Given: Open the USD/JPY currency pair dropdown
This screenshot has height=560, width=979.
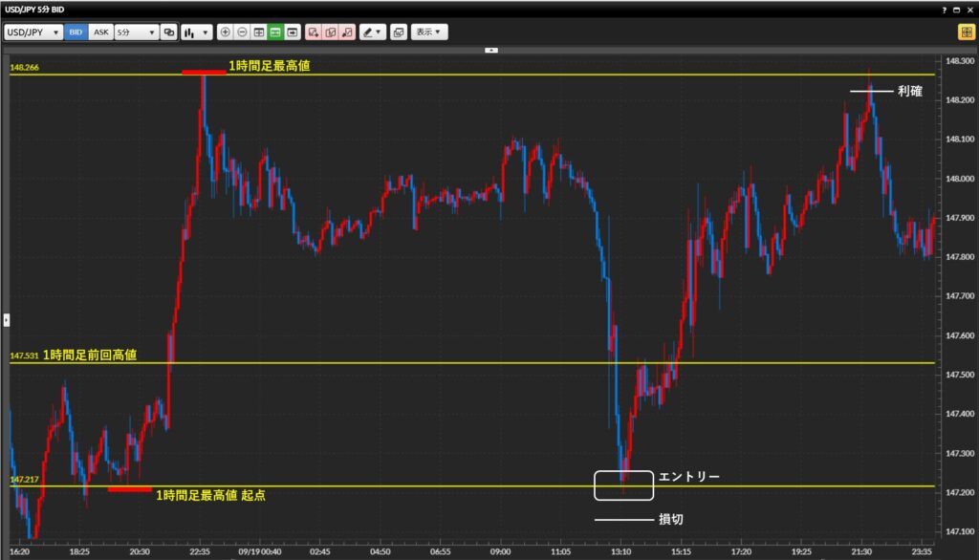Looking at the screenshot, I should click(x=33, y=32).
